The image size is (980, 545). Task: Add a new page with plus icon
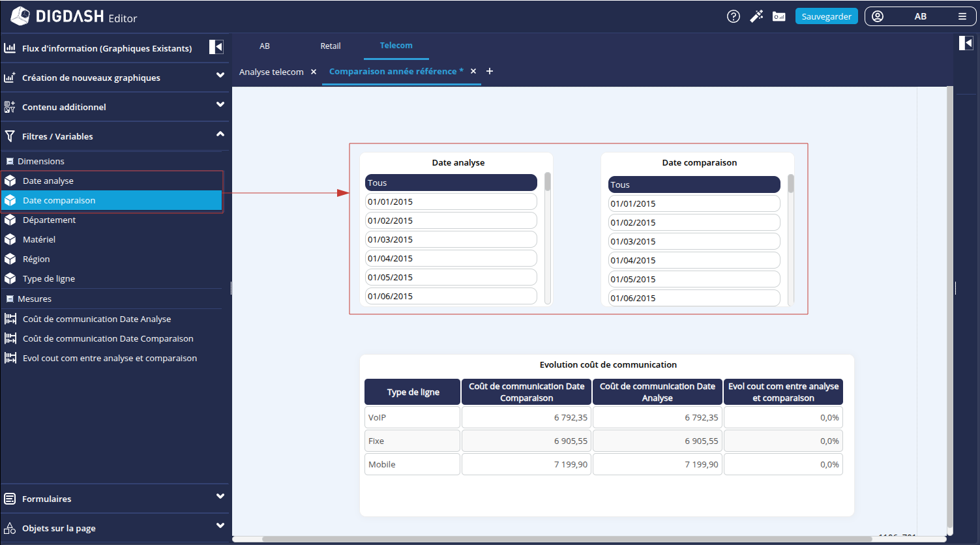click(490, 71)
